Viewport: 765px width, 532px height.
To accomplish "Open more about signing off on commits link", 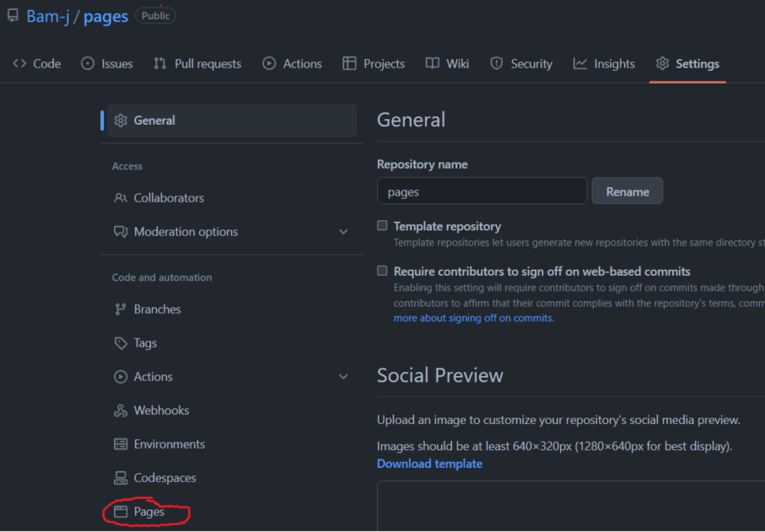I will (473, 318).
